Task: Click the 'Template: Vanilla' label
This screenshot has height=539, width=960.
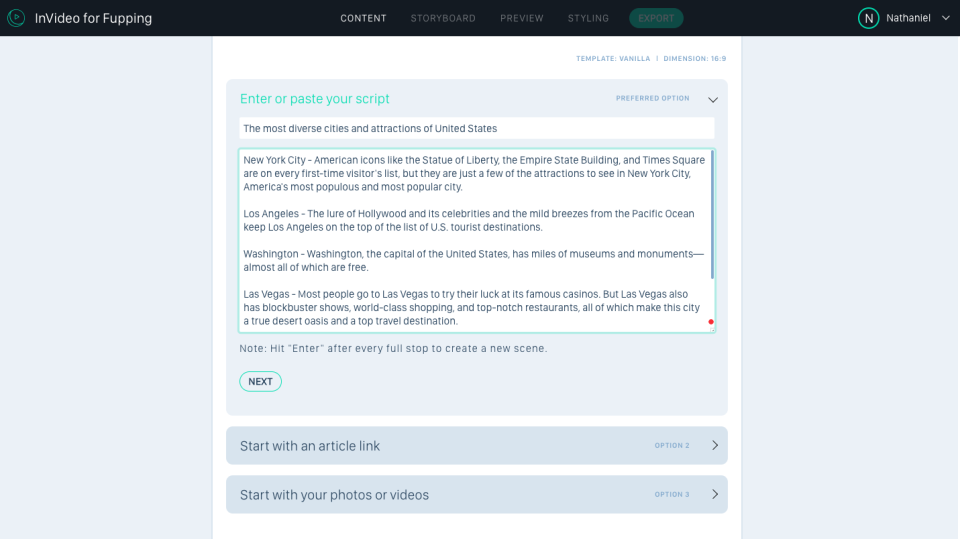Action: 612,59
